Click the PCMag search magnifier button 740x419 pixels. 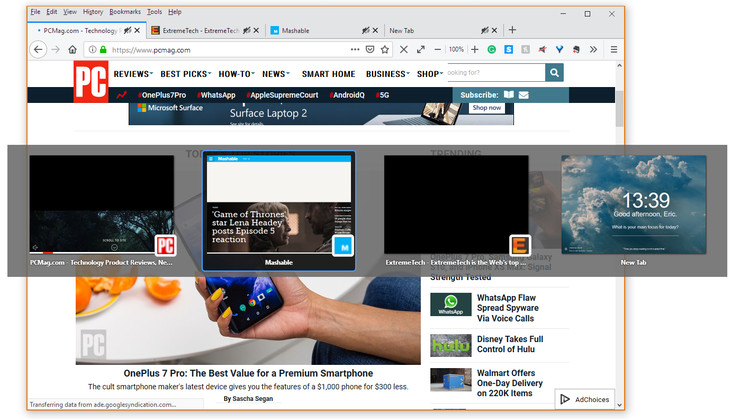point(555,73)
